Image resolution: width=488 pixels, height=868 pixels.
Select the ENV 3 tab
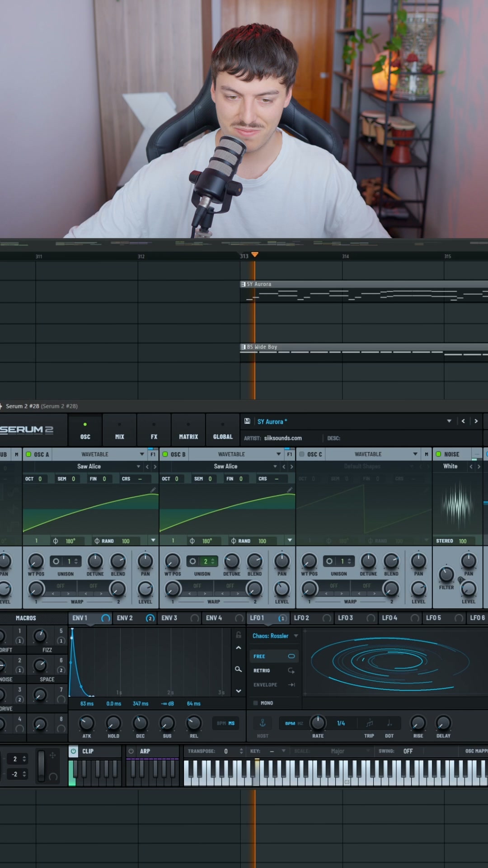point(180,618)
